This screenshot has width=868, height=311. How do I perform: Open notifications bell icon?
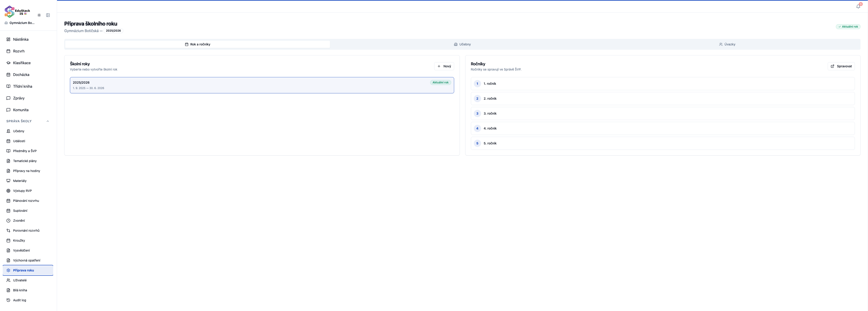pyautogui.click(x=858, y=6)
